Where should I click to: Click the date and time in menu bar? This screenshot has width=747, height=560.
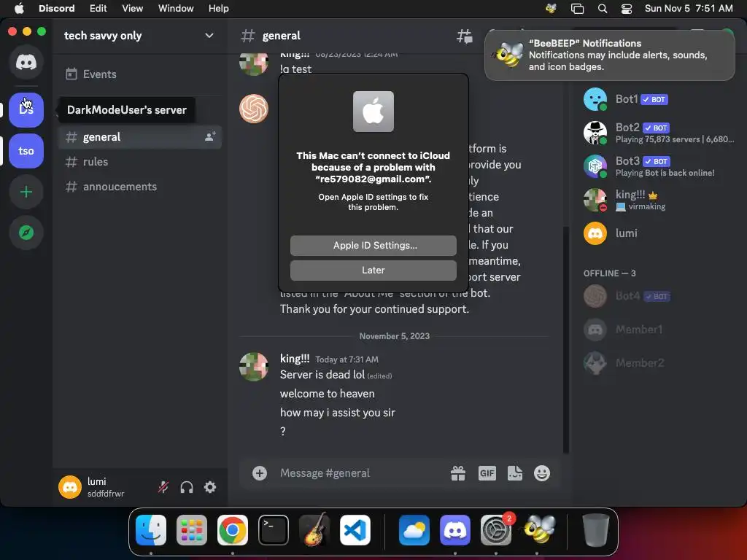point(689,9)
